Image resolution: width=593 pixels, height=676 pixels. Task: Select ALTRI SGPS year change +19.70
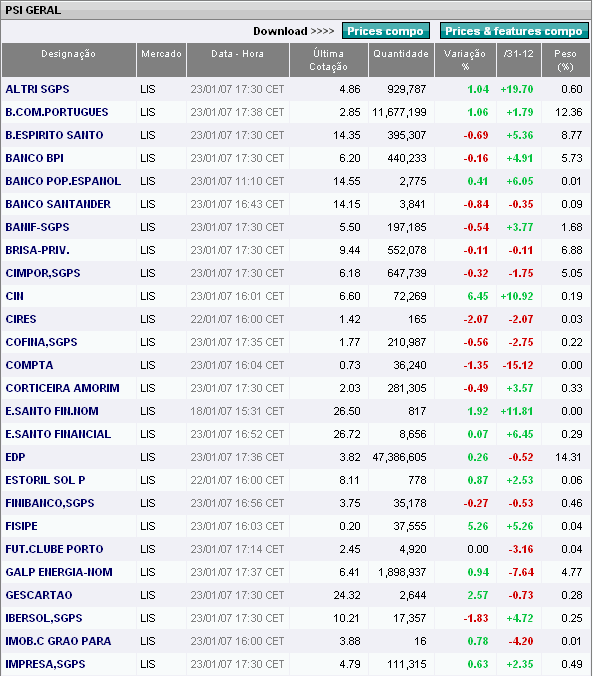(517, 89)
